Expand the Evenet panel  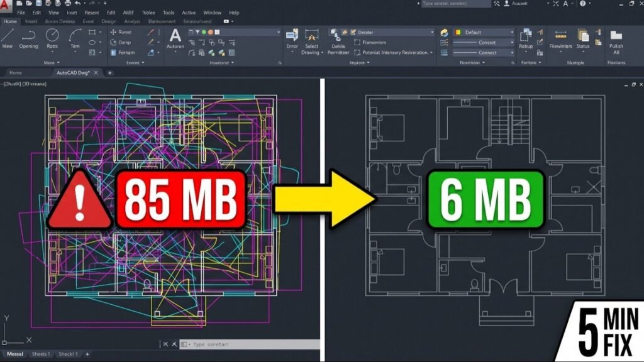pyautogui.click(x=135, y=63)
